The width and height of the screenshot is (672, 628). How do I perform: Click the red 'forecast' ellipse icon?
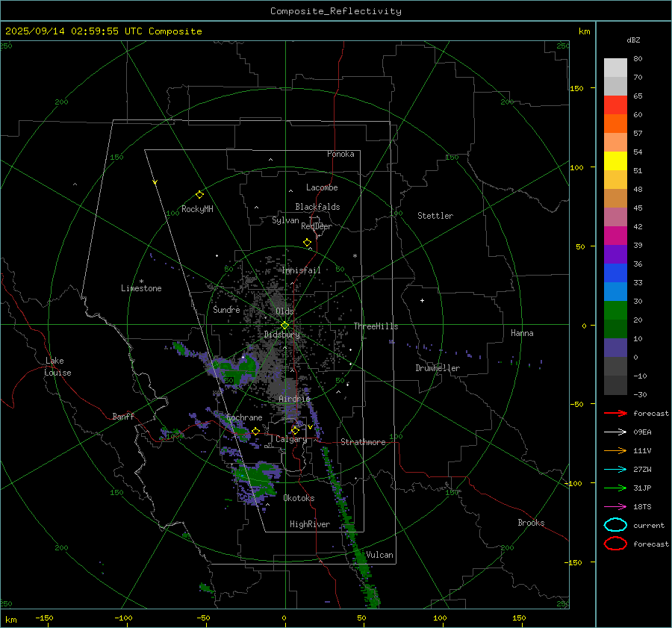pos(615,544)
